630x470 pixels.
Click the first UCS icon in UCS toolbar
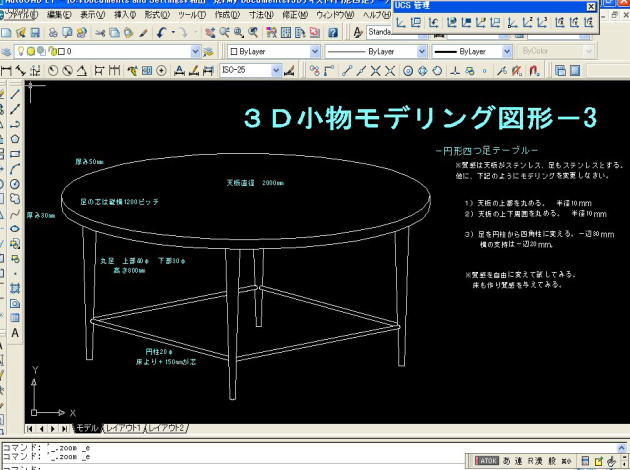pos(400,22)
